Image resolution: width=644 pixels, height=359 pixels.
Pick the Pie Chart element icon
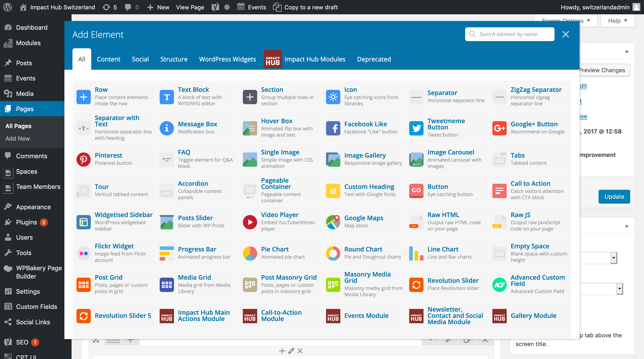click(250, 253)
